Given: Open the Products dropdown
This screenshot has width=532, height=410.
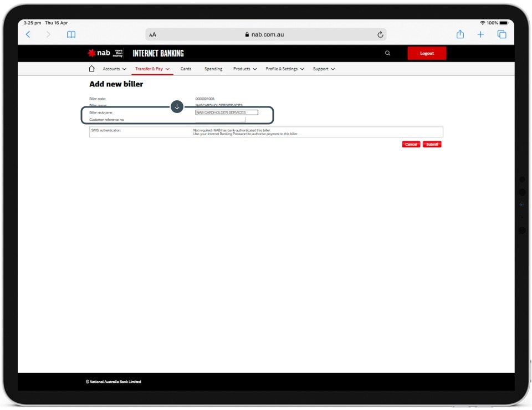Looking at the screenshot, I should coord(245,69).
